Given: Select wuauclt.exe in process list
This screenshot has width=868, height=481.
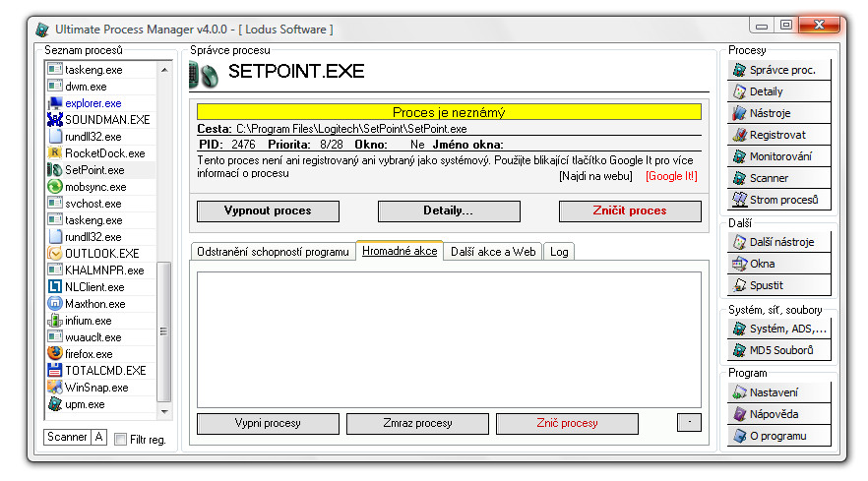Looking at the screenshot, I should pyautogui.click(x=100, y=337).
